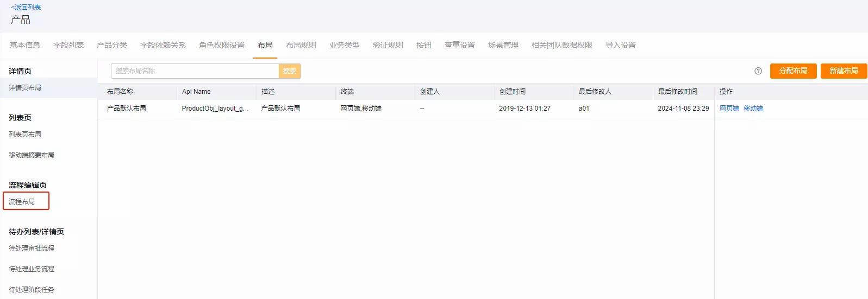
Task: Open 移动端摘要布局 in the sidebar
Action: point(32,155)
